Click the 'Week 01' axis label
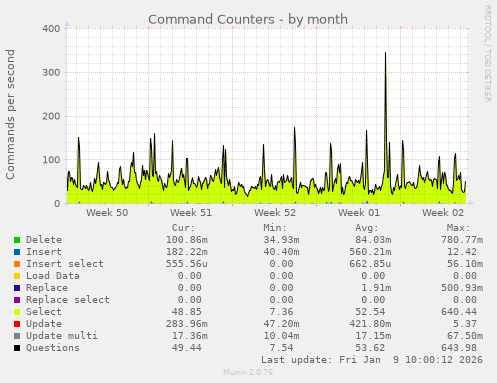Image resolution: width=497 pixels, height=383 pixels. (x=359, y=213)
